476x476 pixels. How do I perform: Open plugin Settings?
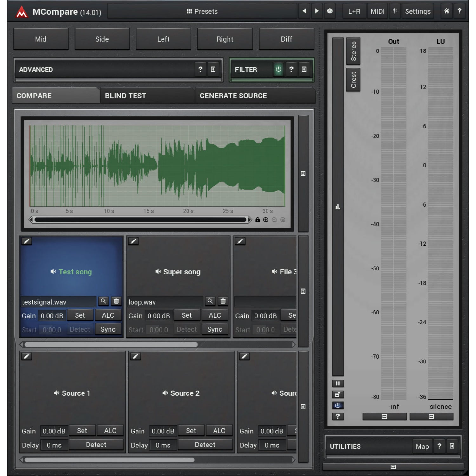pos(418,11)
